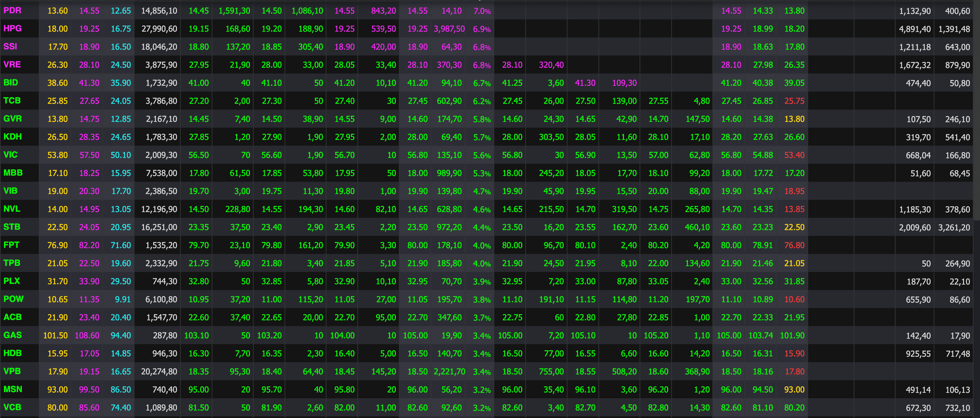Image resolution: width=980 pixels, height=418 pixels.
Task: Click TCB low price 25.75
Action: pos(794,101)
